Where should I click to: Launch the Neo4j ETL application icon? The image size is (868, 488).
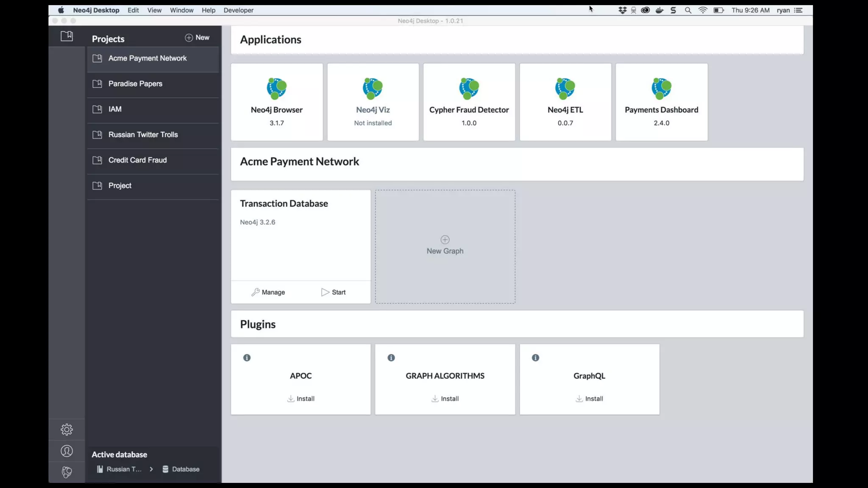click(565, 88)
